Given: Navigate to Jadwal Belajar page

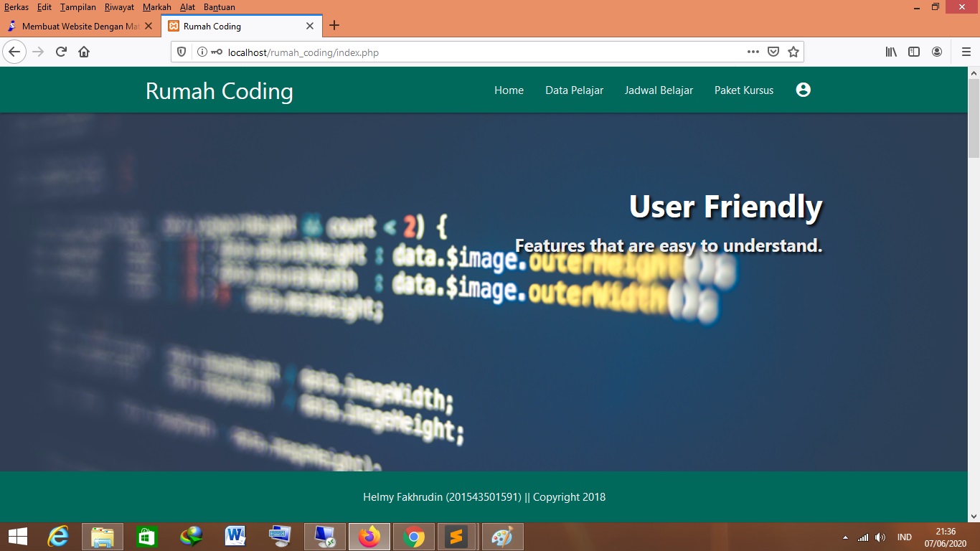Looking at the screenshot, I should pos(659,90).
